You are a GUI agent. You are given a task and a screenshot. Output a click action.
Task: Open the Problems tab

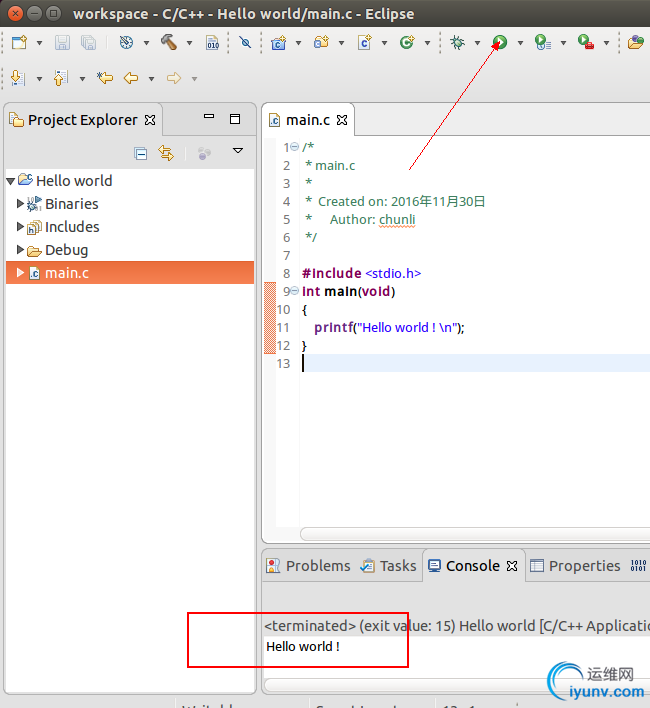tap(308, 566)
